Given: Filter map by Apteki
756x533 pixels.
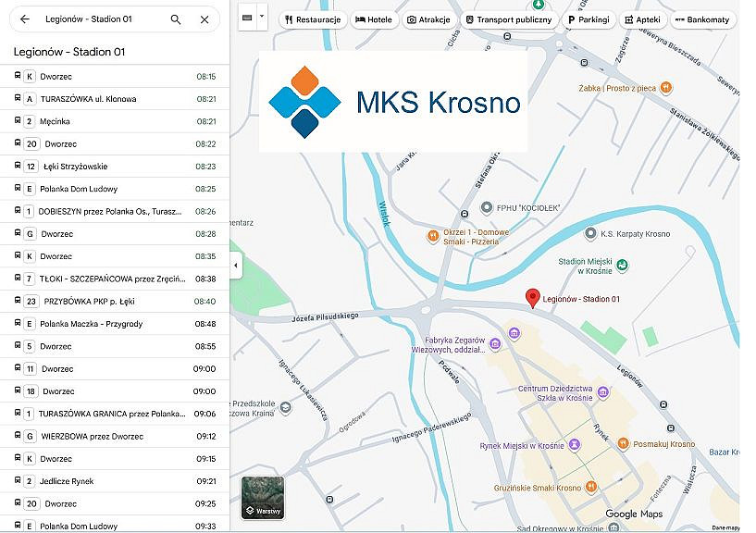Looking at the screenshot, I should 643,19.
